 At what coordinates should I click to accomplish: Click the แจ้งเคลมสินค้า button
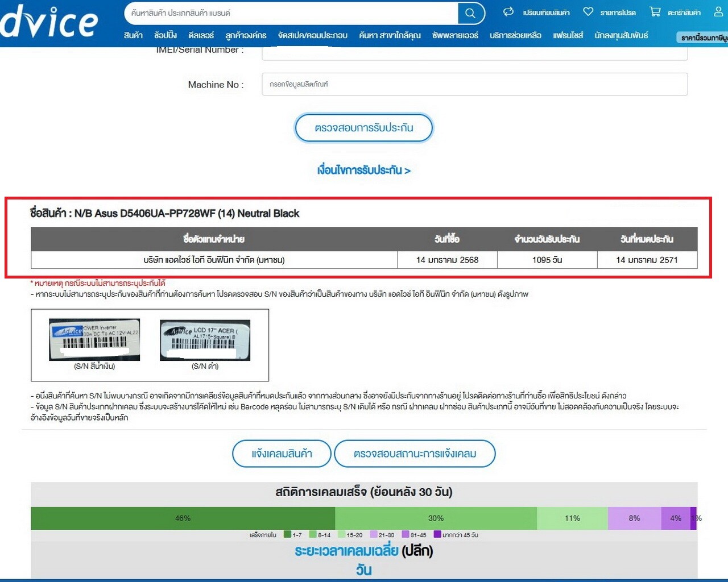(282, 454)
